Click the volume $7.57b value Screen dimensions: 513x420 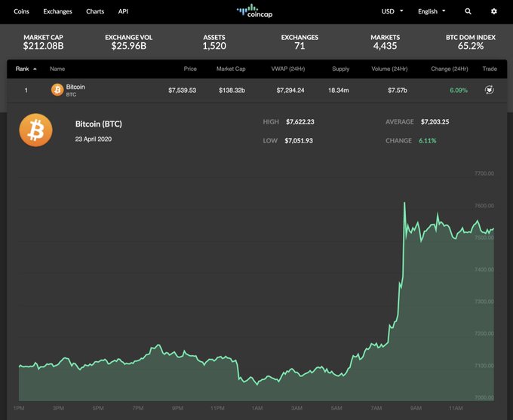tap(398, 90)
